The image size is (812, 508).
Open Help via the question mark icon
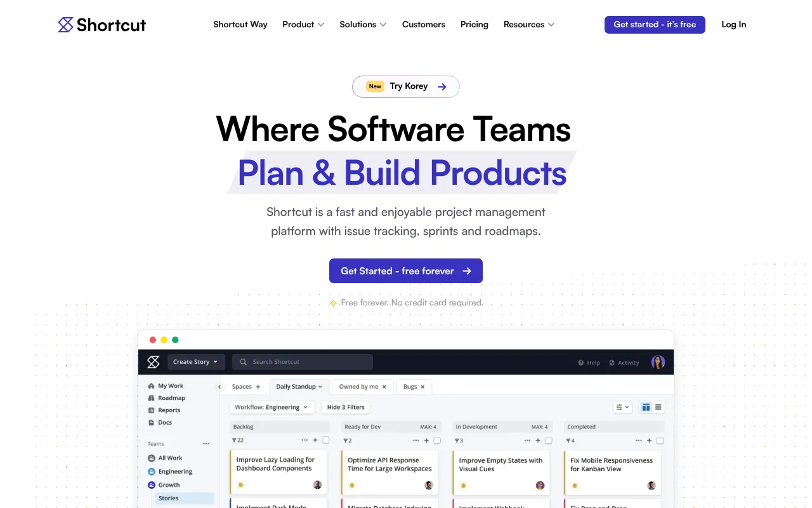pos(580,363)
